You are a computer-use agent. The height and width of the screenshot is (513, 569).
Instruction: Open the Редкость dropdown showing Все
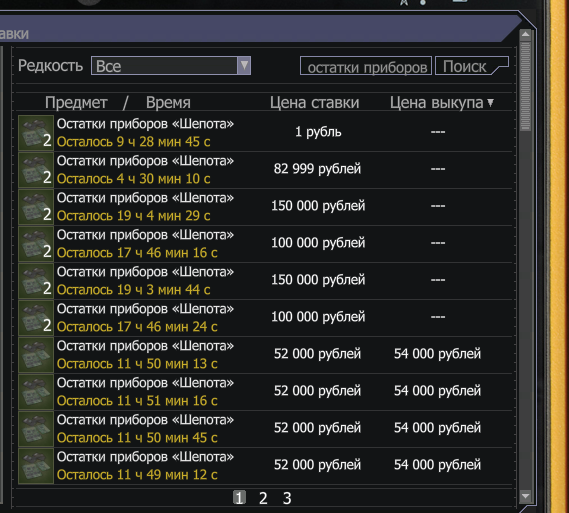[x=171, y=66]
